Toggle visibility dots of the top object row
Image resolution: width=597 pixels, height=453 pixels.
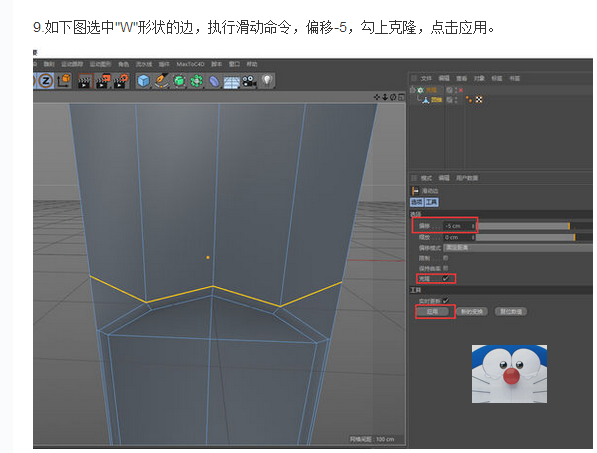pos(456,90)
